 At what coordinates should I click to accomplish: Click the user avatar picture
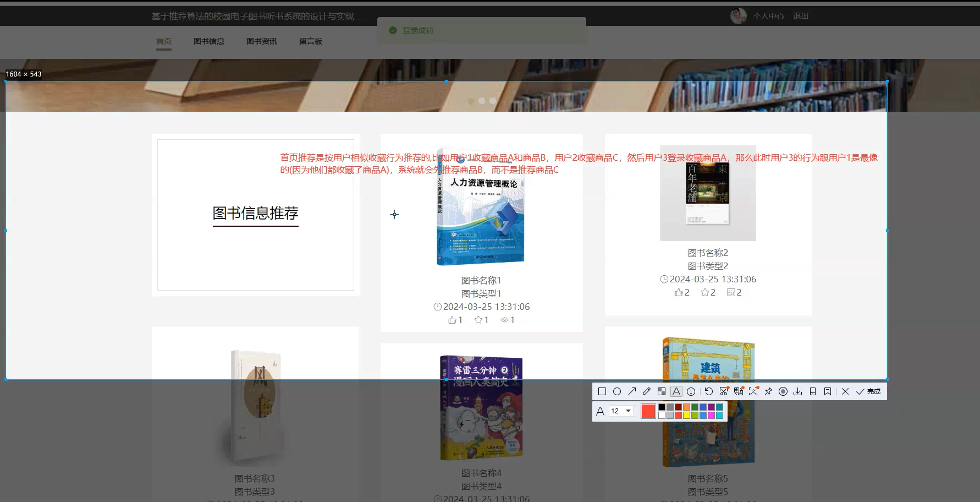(x=739, y=16)
